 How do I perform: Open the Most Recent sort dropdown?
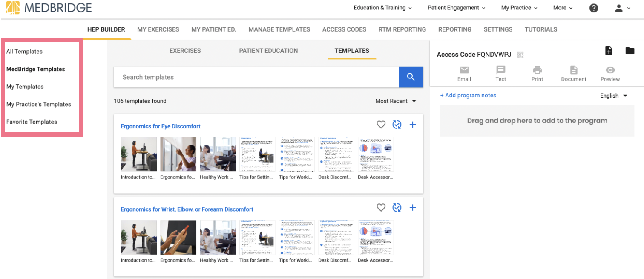click(396, 101)
